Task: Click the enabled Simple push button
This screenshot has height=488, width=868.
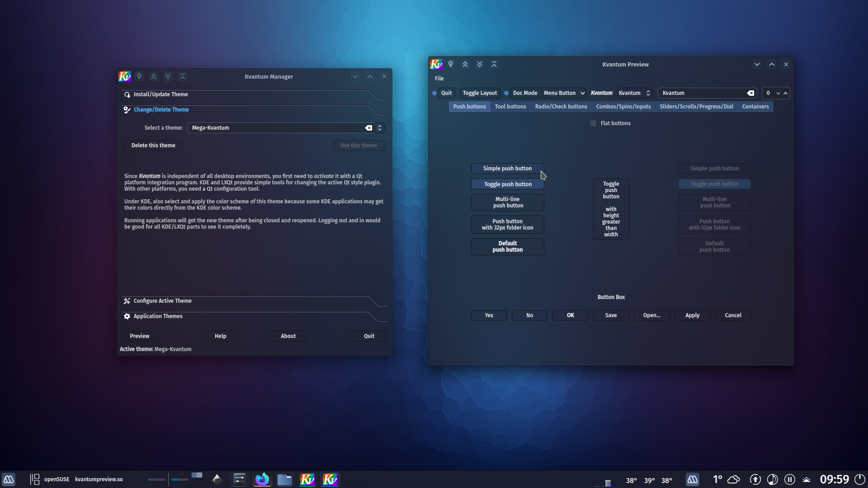Action: [507, 169]
